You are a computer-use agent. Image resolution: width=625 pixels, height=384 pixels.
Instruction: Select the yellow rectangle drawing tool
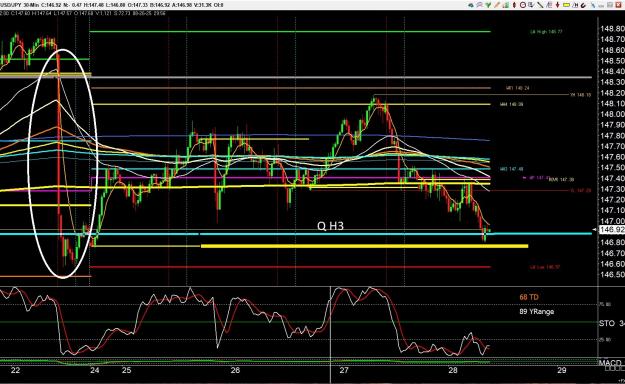pos(566,5)
